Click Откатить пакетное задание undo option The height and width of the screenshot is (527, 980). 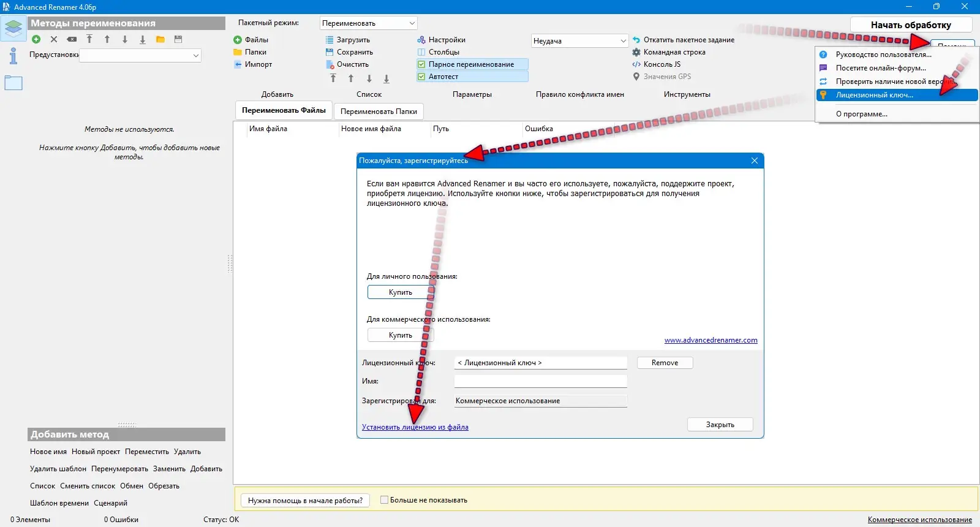point(684,40)
